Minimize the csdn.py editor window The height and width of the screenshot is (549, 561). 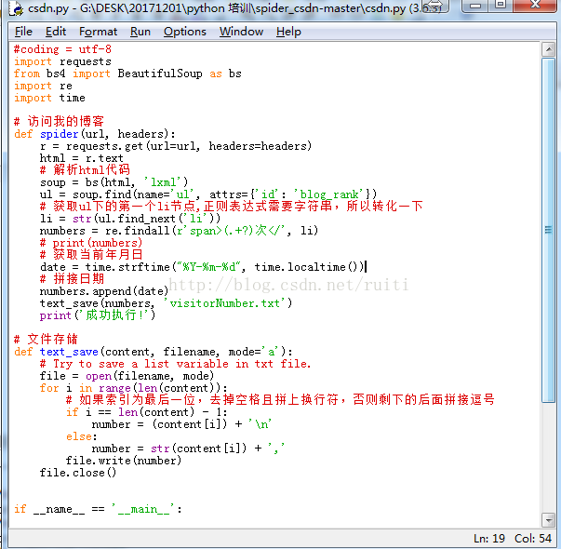coord(475,5)
